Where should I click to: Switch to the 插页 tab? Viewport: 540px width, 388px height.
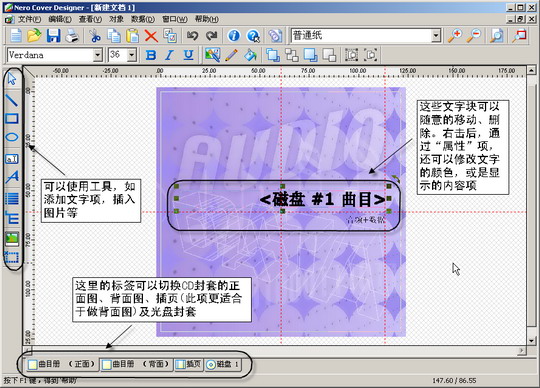pyautogui.click(x=188, y=364)
